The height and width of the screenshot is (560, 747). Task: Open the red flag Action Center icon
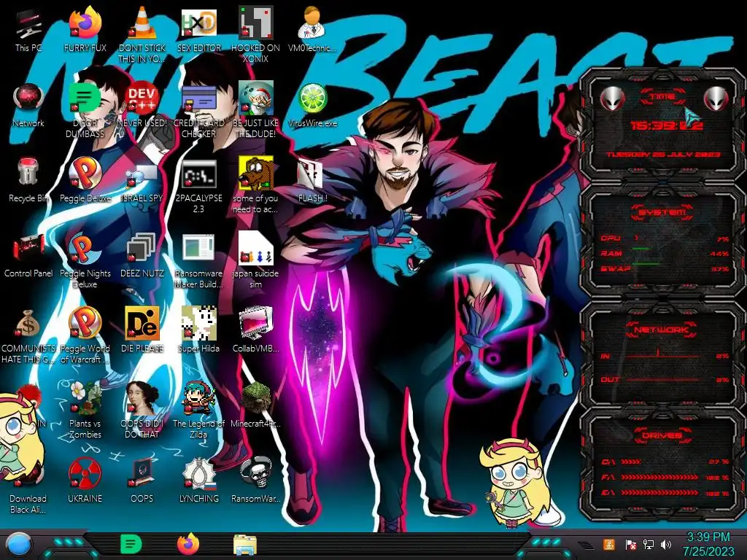(x=630, y=544)
